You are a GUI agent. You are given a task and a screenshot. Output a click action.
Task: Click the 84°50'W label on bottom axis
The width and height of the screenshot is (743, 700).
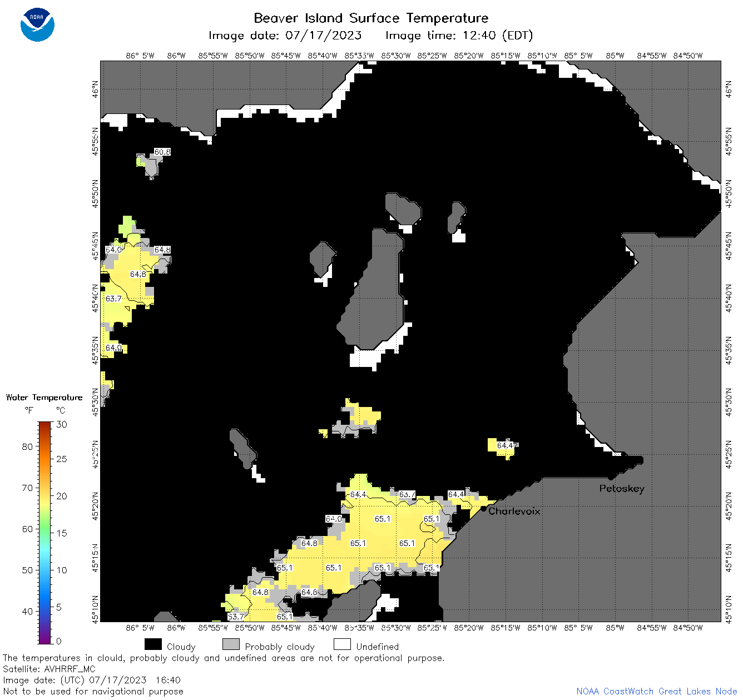[x=688, y=628]
